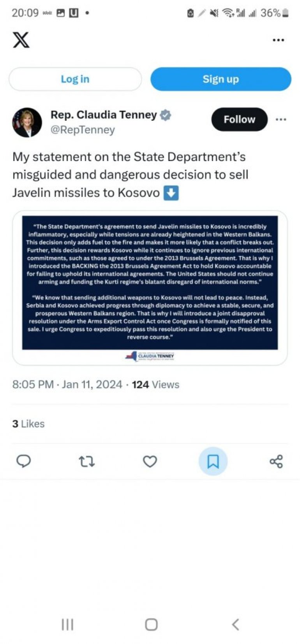Tap the verified badge icon

click(166, 115)
